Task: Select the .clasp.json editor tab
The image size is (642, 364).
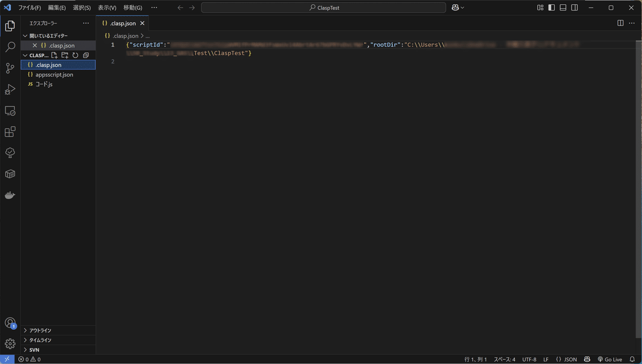Action: 123,23
